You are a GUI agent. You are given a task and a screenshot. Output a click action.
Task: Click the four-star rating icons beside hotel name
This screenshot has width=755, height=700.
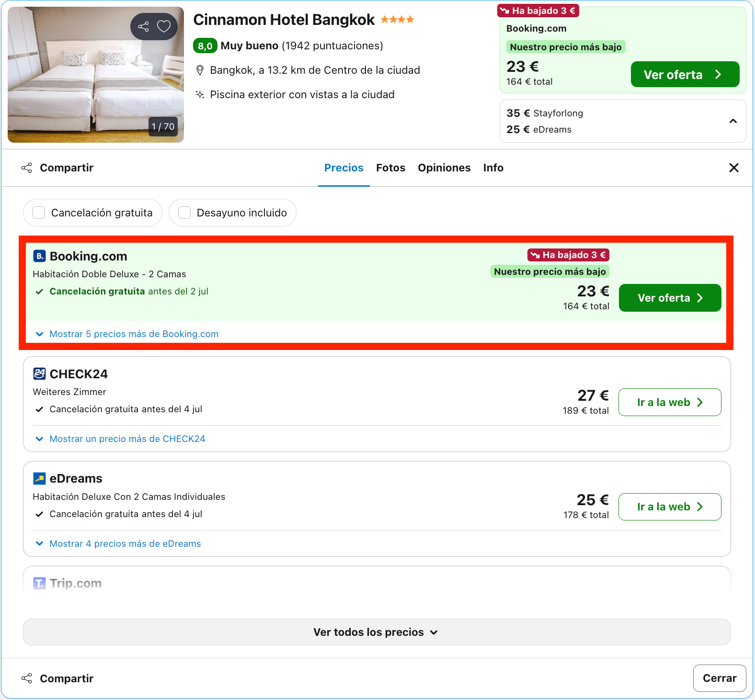pyautogui.click(x=397, y=20)
